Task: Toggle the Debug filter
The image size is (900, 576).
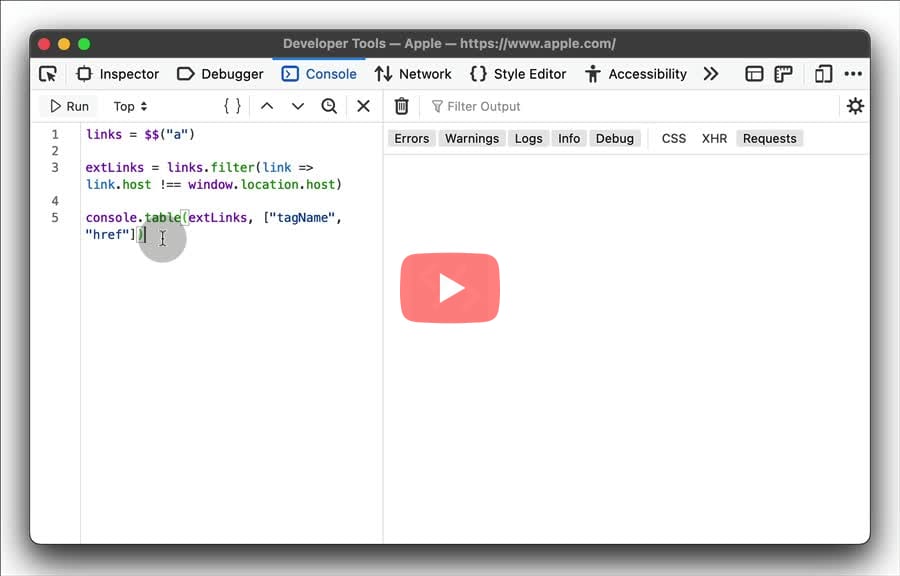Action: point(615,138)
